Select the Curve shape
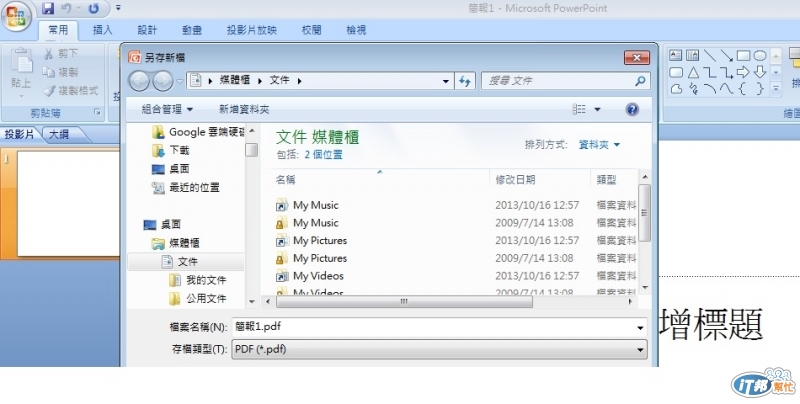The height and width of the screenshot is (404, 800). pyautogui.click(x=727, y=89)
